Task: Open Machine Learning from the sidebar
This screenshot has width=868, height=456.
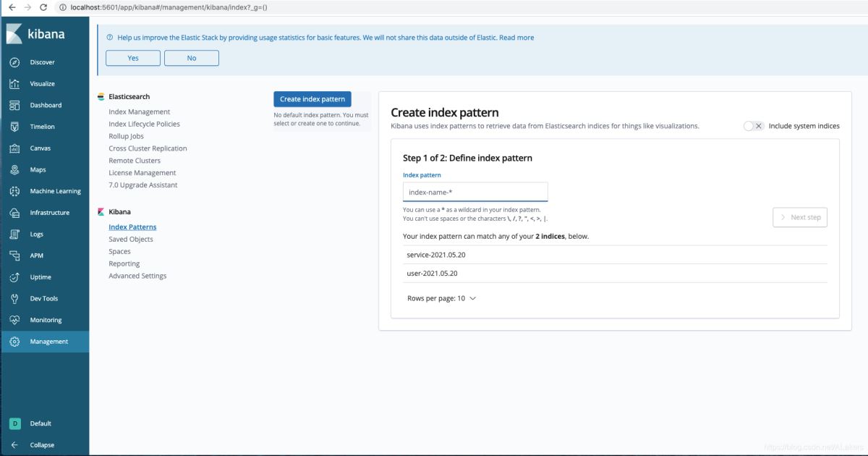Action: click(x=16, y=190)
